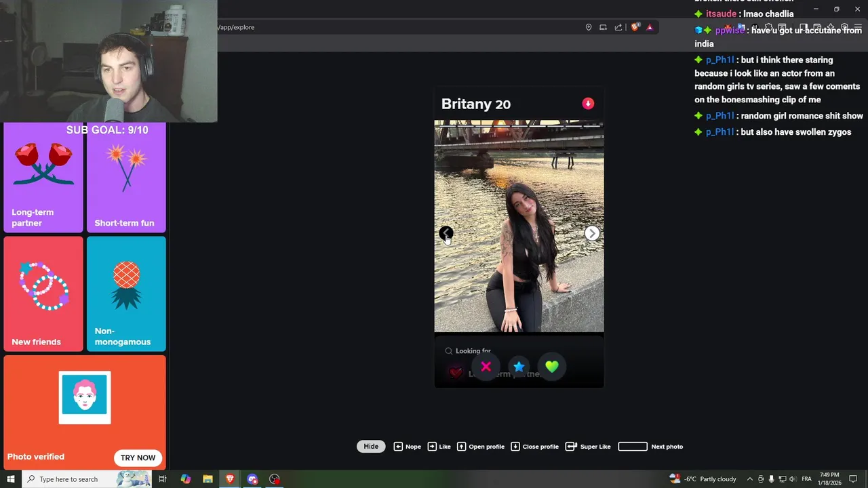Click the blue star Super Like button
Viewport: 868px width, 488px height.
point(519,367)
